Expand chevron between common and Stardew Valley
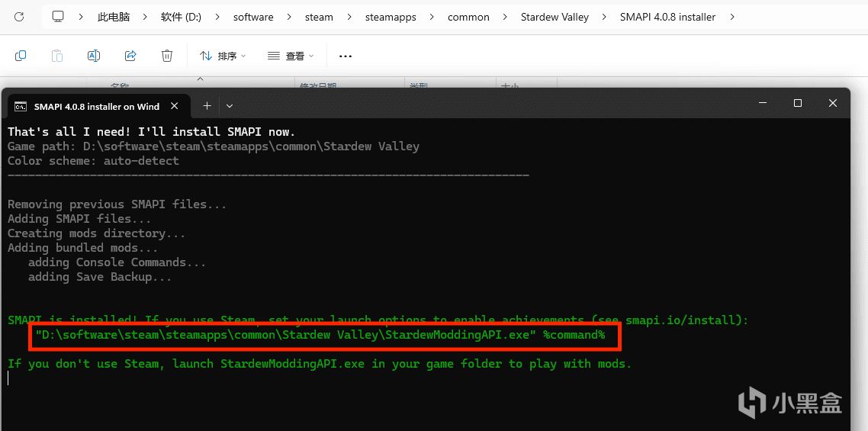Image resolution: width=868 pixels, height=431 pixels. tap(505, 18)
